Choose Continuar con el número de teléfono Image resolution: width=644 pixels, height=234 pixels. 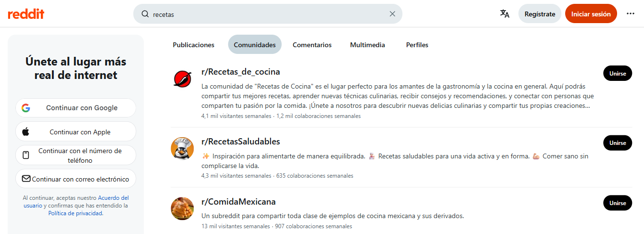click(76, 155)
